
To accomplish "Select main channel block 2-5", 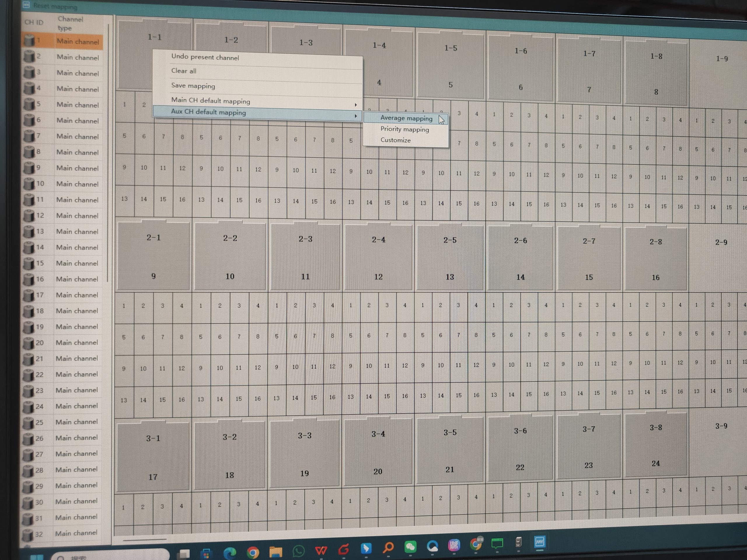I will (x=450, y=258).
